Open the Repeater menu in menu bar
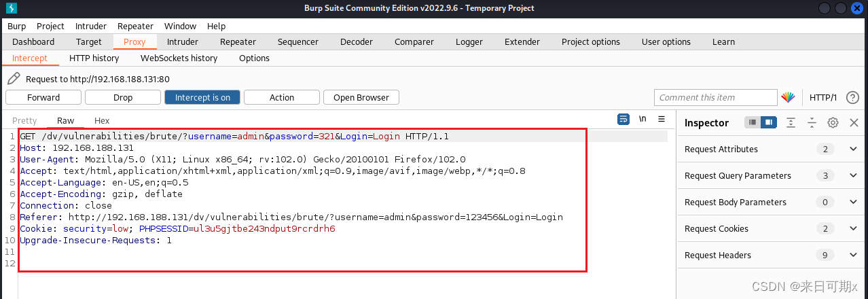 click(135, 26)
